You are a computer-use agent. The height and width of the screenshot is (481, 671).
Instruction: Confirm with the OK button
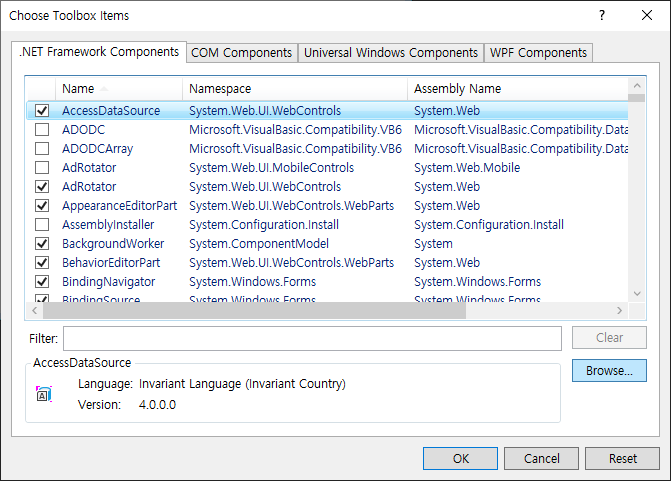[x=460, y=459]
